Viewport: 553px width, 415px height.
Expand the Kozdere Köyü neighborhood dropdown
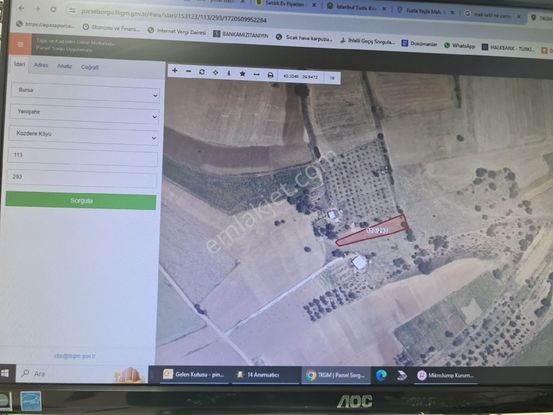point(84,135)
